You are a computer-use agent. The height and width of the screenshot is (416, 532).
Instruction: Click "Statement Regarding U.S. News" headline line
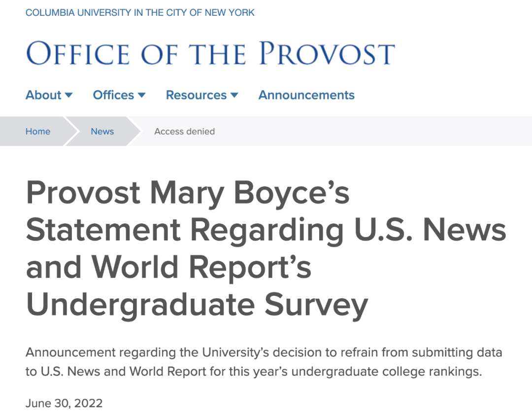click(x=266, y=230)
